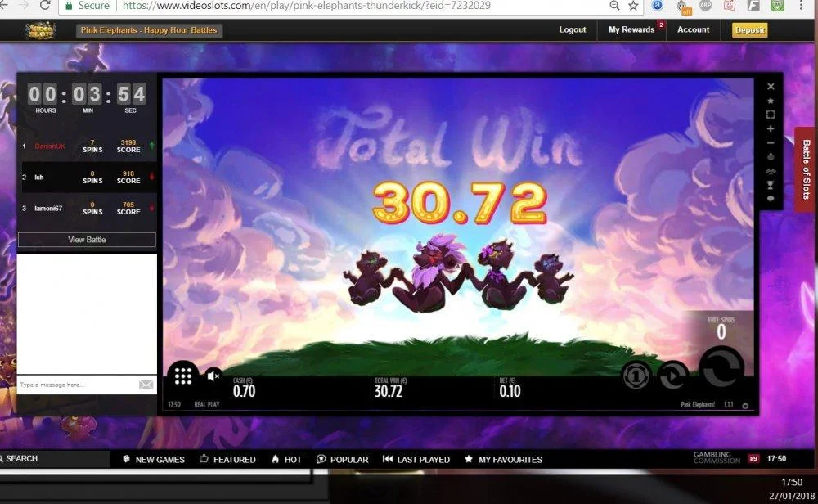Switch to the New Games tab

pyautogui.click(x=154, y=459)
